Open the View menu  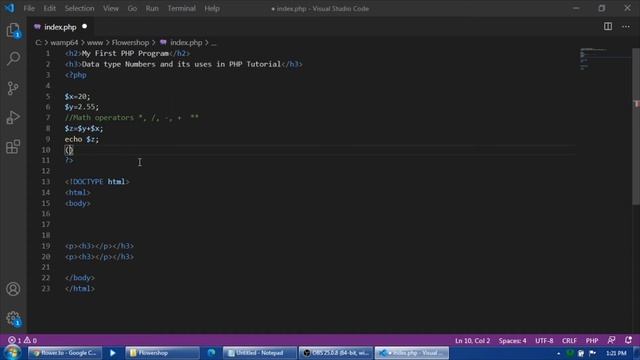111,8
